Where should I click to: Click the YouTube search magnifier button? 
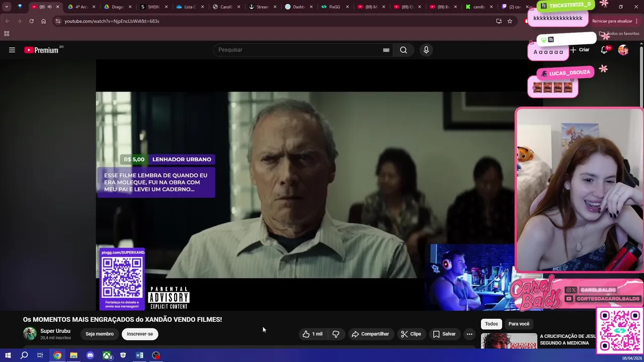pyautogui.click(x=404, y=50)
